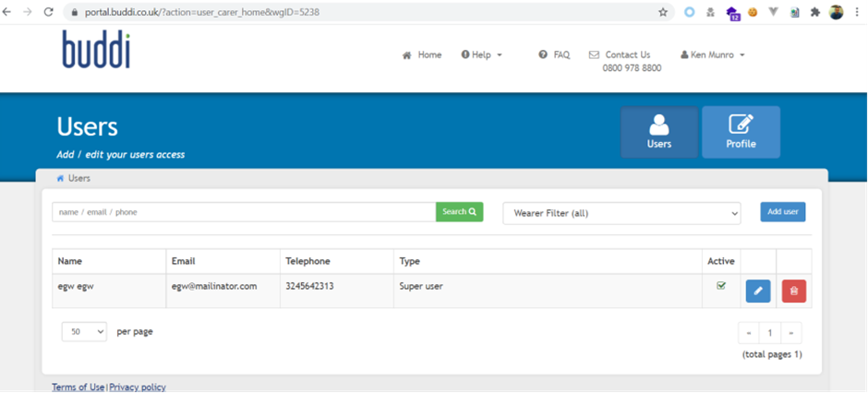Click the browser back arrow

tap(9, 12)
